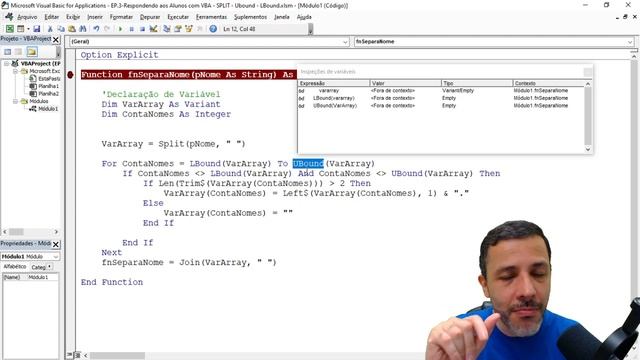Open the Depurar menu
The width and height of the screenshot is (640, 360).
click(150, 17)
